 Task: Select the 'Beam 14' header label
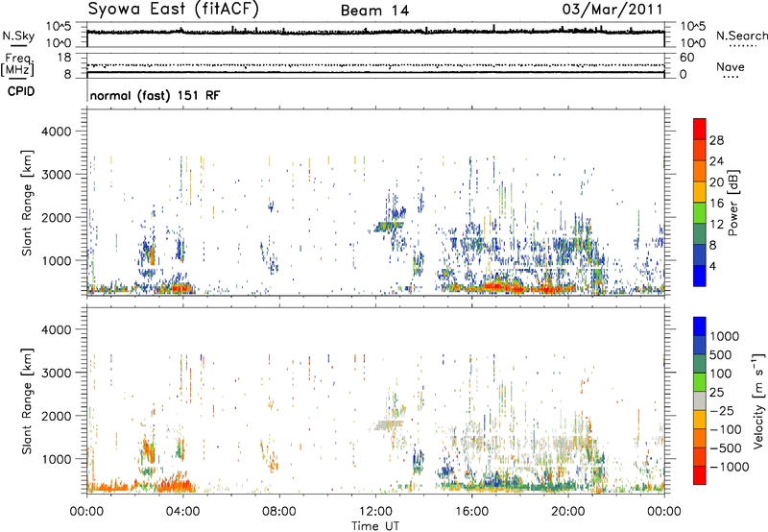[x=374, y=11]
